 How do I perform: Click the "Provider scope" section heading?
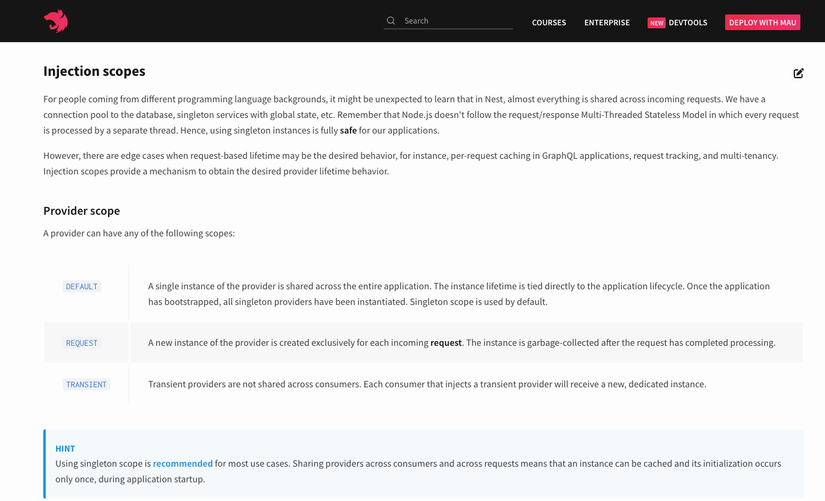(81, 211)
